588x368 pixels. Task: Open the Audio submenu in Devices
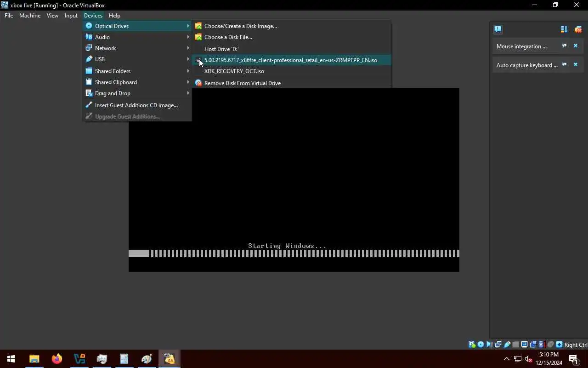tap(137, 37)
